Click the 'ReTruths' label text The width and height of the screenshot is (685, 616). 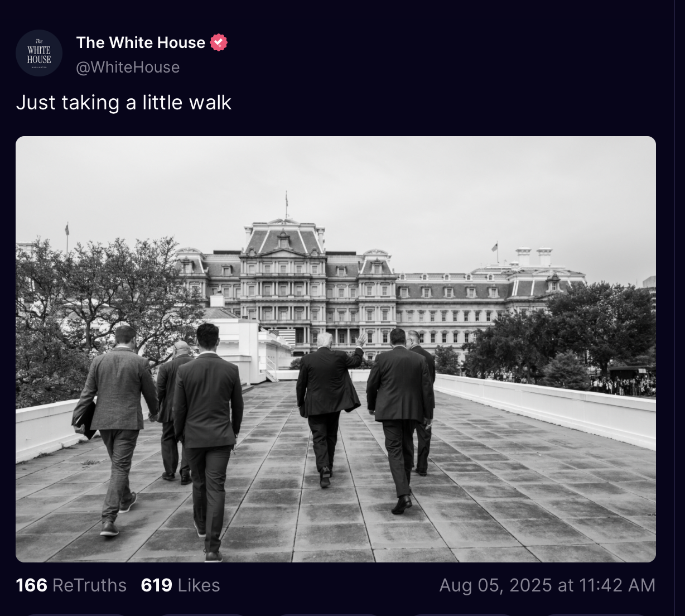pyautogui.click(x=90, y=585)
